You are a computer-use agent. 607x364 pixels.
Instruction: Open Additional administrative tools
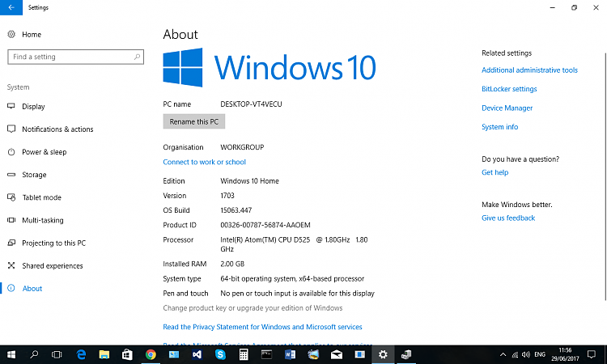[x=529, y=70]
